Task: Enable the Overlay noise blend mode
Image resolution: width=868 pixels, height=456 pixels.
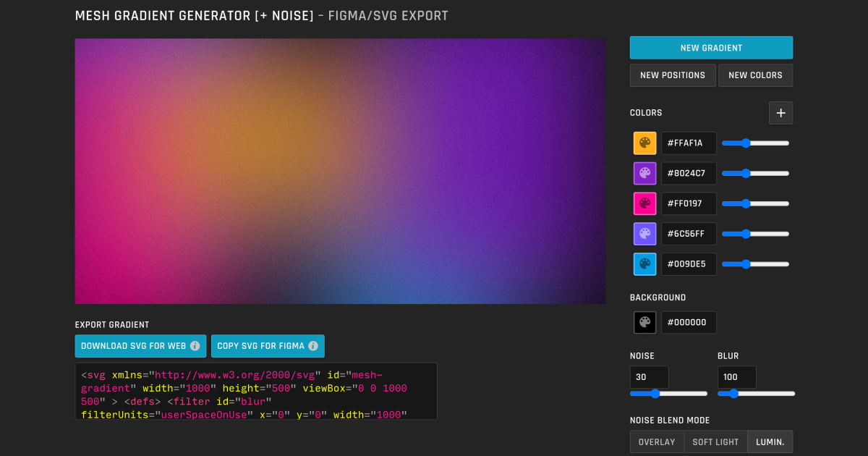Action: pos(656,442)
